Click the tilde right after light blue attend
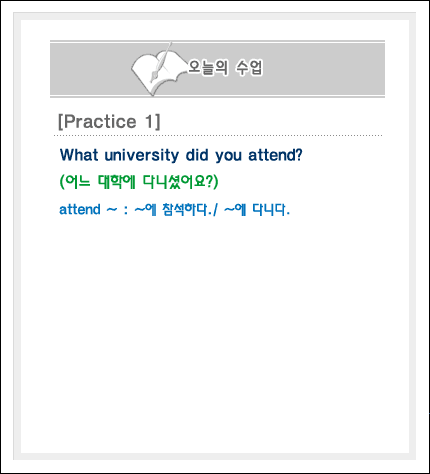 pyautogui.click(x=112, y=210)
